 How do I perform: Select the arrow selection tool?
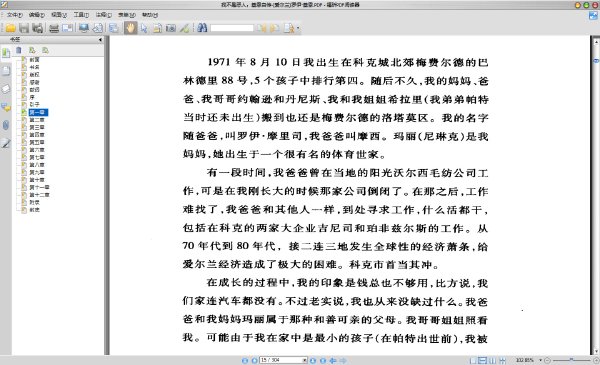144,28
